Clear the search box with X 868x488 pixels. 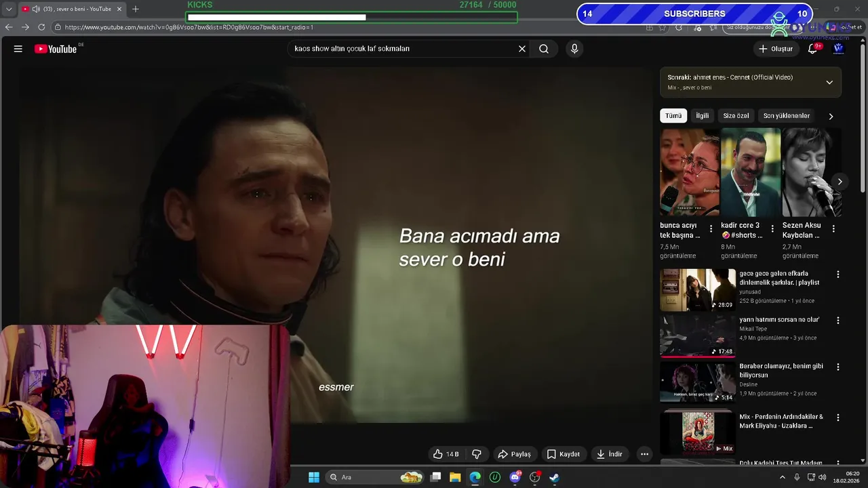(x=522, y=49)
